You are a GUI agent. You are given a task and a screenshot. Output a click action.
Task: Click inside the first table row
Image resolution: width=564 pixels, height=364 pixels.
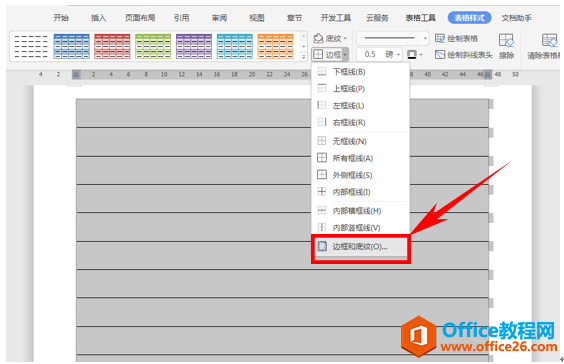pos(282,113)
